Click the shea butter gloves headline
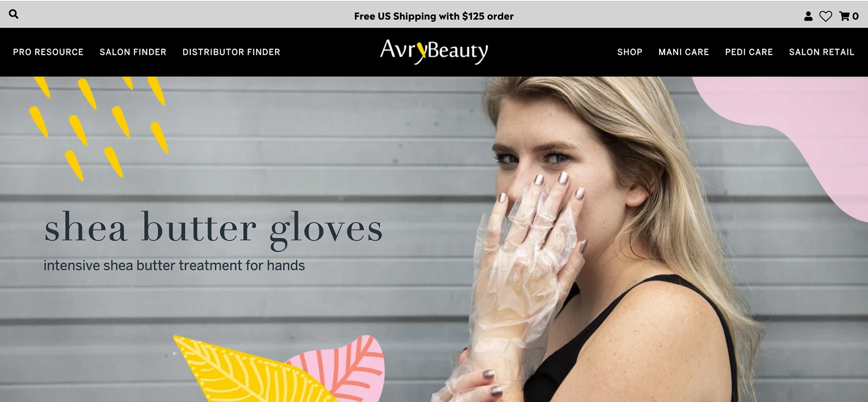Screen dimensions: 868x402 click(213, 229)
